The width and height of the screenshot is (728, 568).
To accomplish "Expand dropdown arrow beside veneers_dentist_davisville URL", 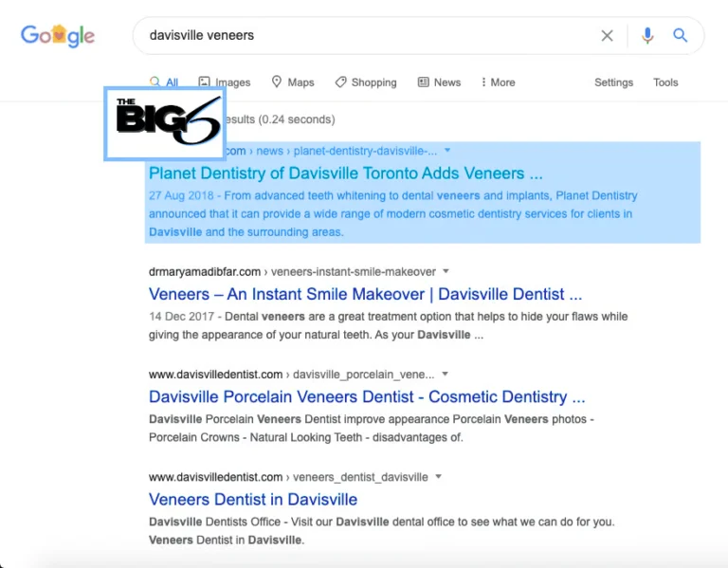I will (438, 477).
